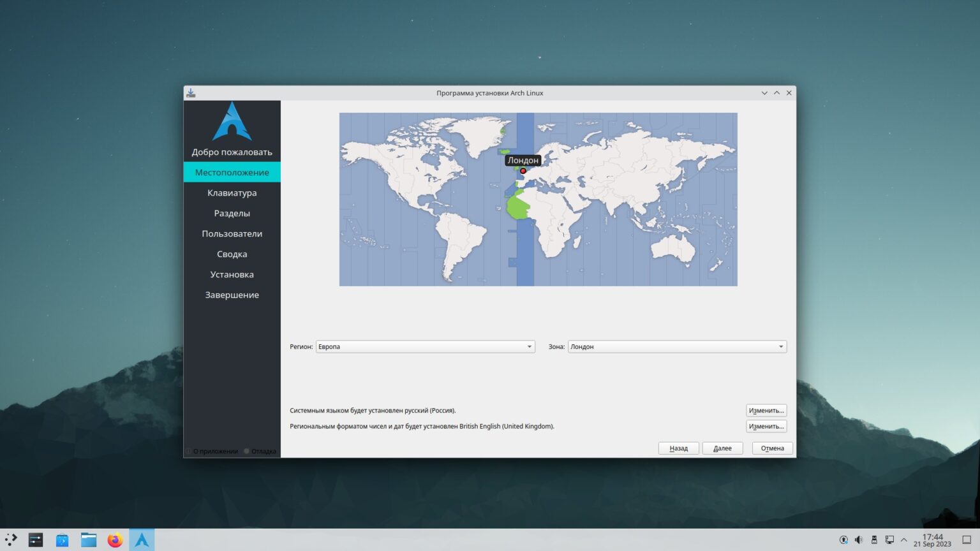Click the clipboard icon in system tray
980x551 pixels.
[874, 540]
